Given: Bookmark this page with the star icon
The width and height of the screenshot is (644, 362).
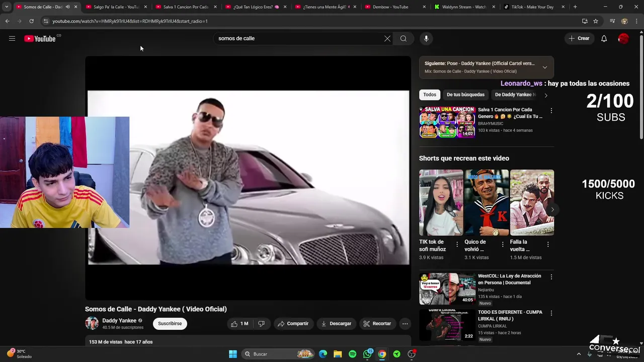Looking at the screenshot, I should coord(596,21).
